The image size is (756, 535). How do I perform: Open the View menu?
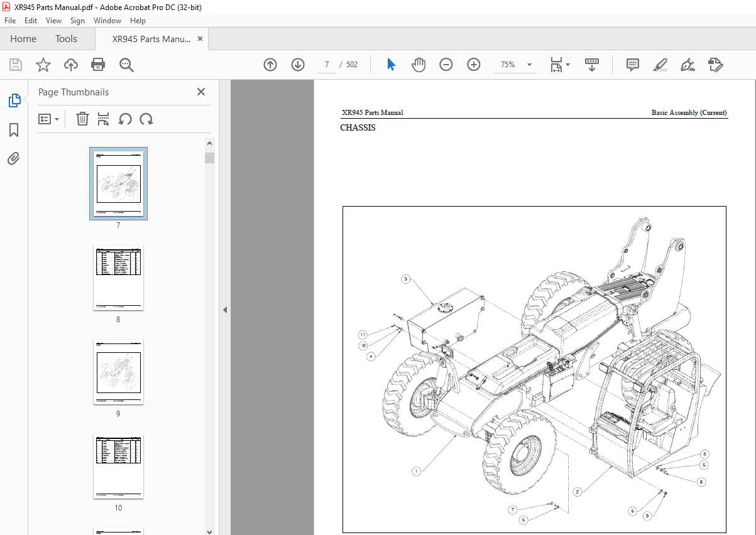pyautogui.click(x=54, y=21)
